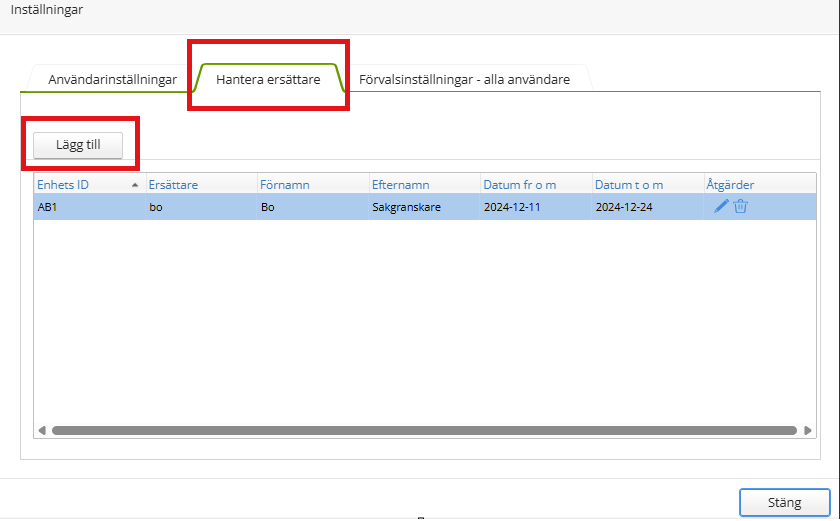Select the Sakgranskare cell

pyautogui.click(x=424, y=207)
